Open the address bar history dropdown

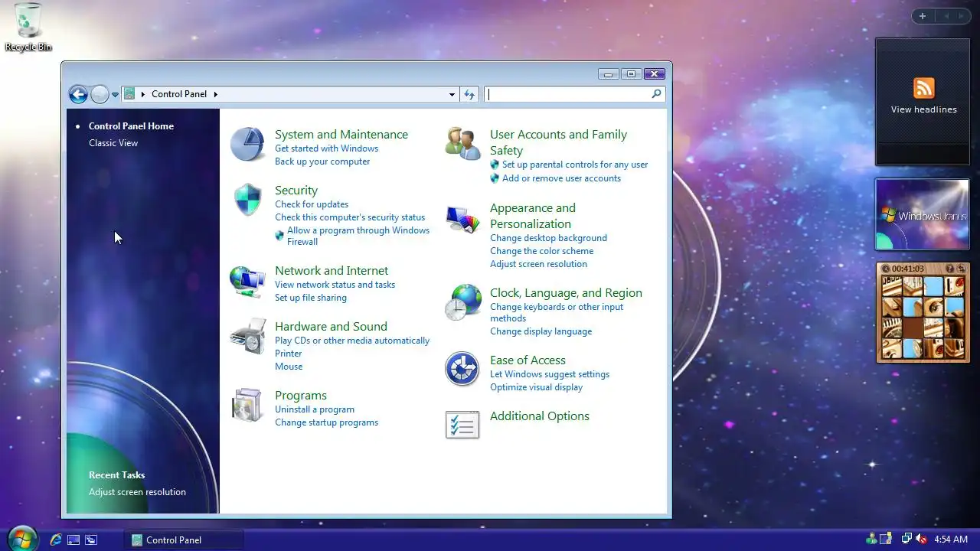(x=452, y=94)
